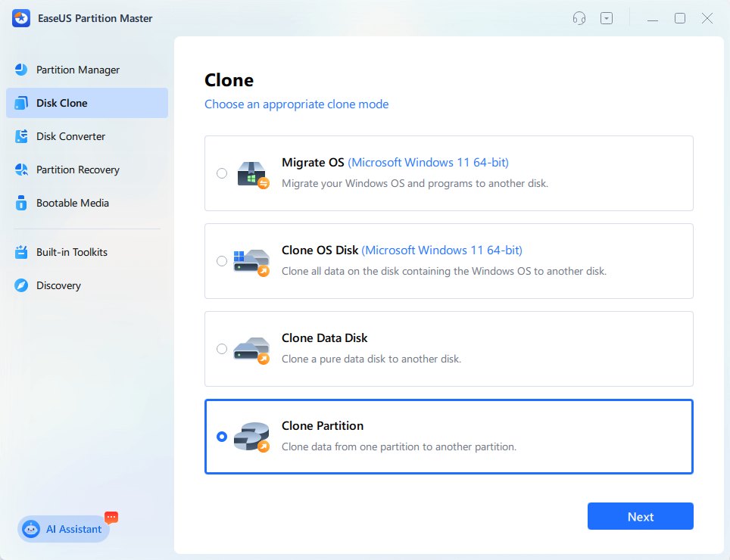
Task: Click the Bootable Media USB icon
Action: coord(21,204)
